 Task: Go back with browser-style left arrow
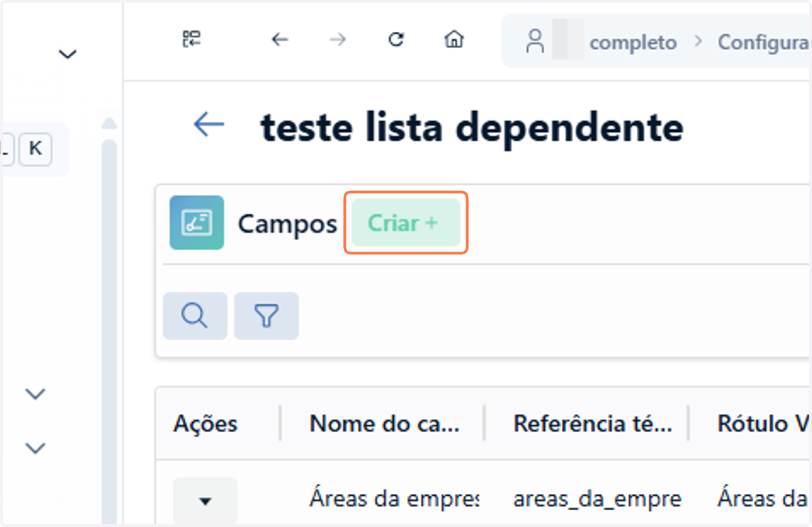(279, 40)
